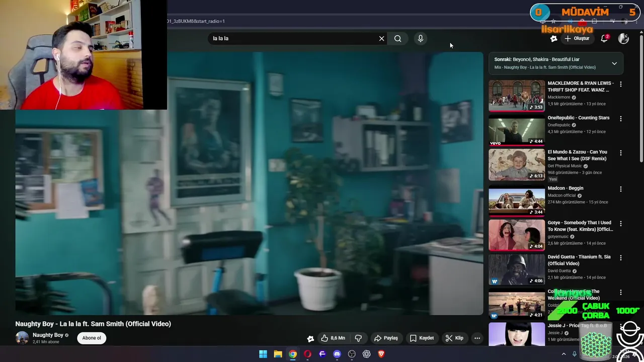Open options for Counting Stars video
644x362 pixels.
coord(620,119)
